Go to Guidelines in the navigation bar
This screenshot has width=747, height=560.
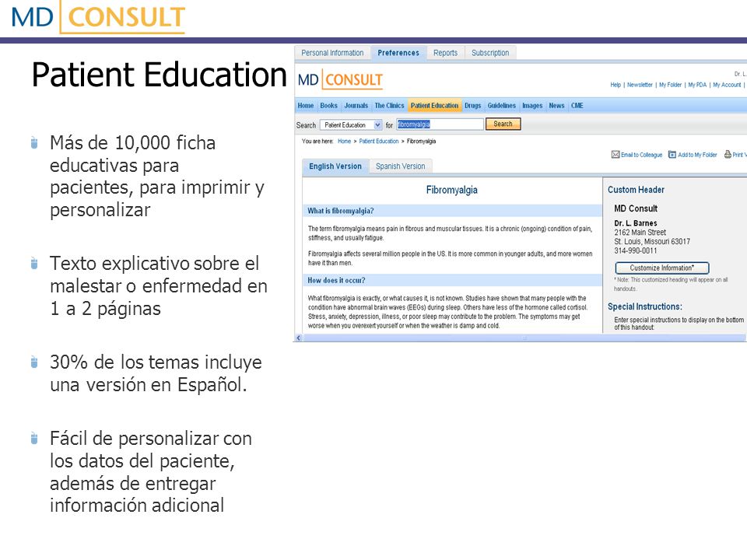502,105
